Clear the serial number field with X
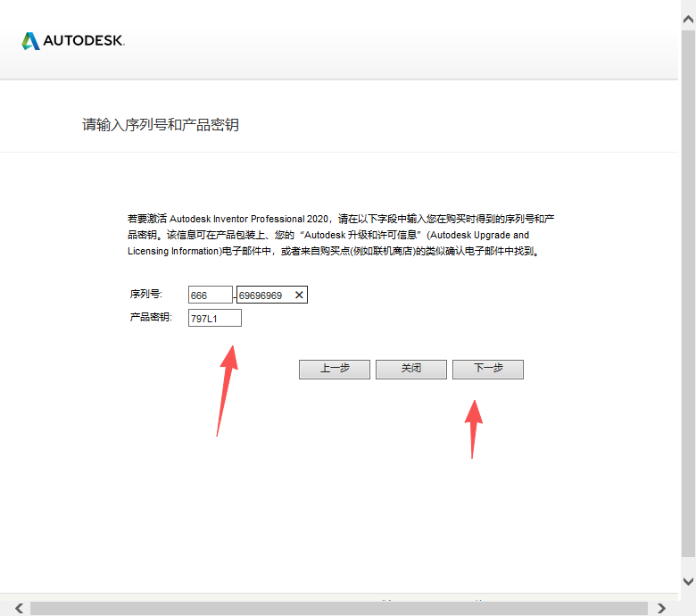This screenshot has height=616, width=696. pyautogui.click(x=299, y=295)
